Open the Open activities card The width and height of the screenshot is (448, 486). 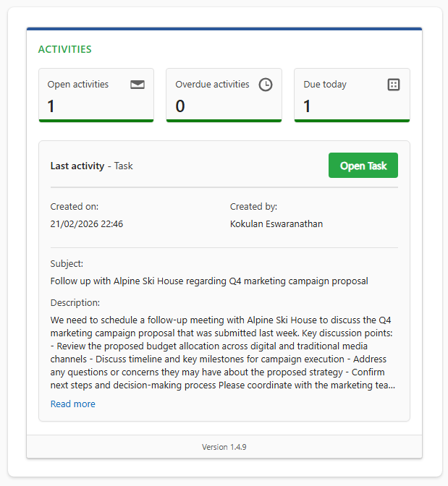tap(96, 95)
